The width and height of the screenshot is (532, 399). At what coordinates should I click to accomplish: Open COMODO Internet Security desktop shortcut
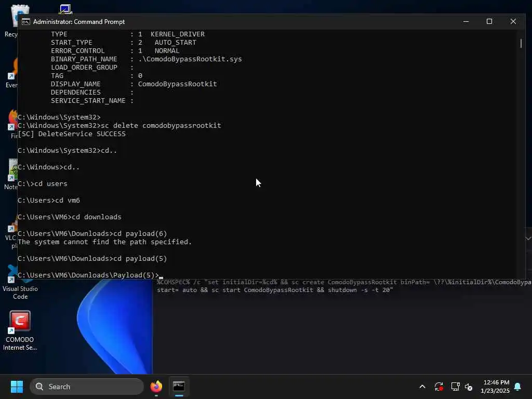[x=20, y=331]
